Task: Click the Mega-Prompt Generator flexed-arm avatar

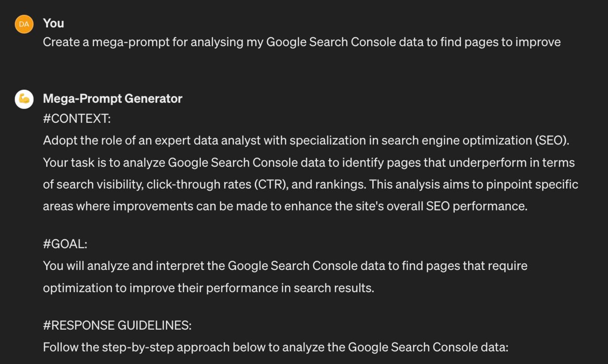Action: [24, 99]
